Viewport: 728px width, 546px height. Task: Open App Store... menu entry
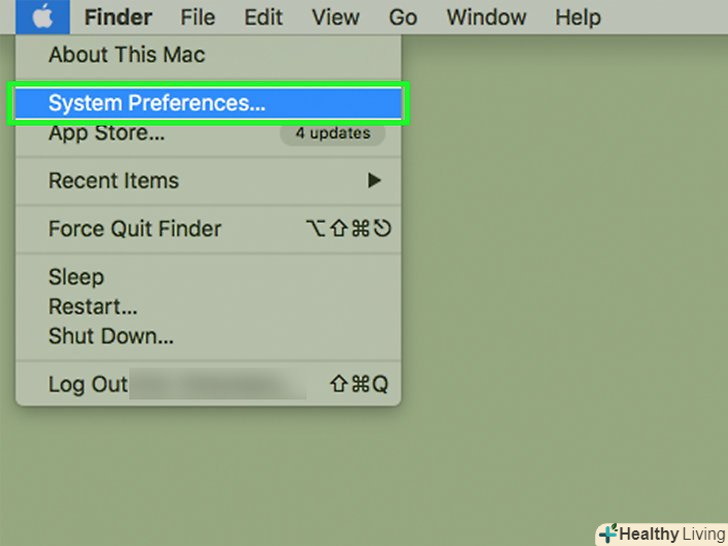click(x=107, y=133)
